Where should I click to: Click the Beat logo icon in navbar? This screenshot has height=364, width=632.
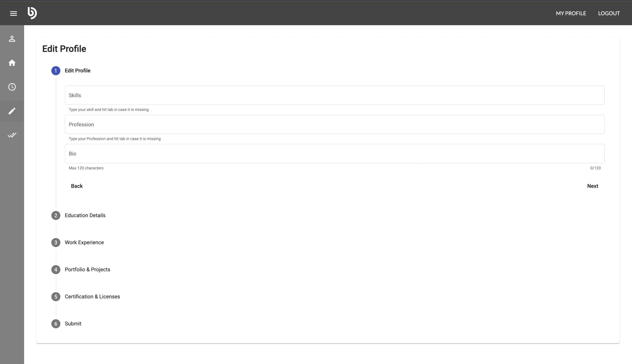point(32,13)
